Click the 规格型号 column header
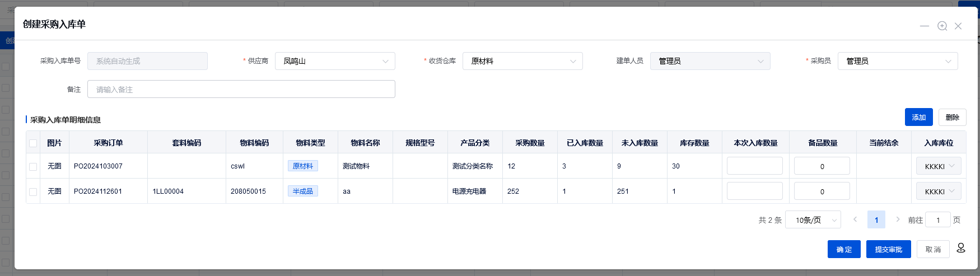This screenshot has width=980, height=276. pyautogui.click(x=420, y=143)
